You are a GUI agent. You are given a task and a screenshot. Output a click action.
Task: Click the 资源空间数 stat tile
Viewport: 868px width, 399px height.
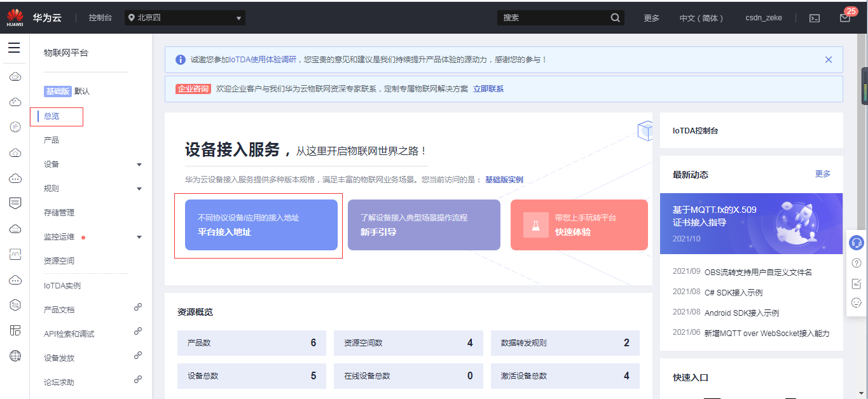(408, 342)
